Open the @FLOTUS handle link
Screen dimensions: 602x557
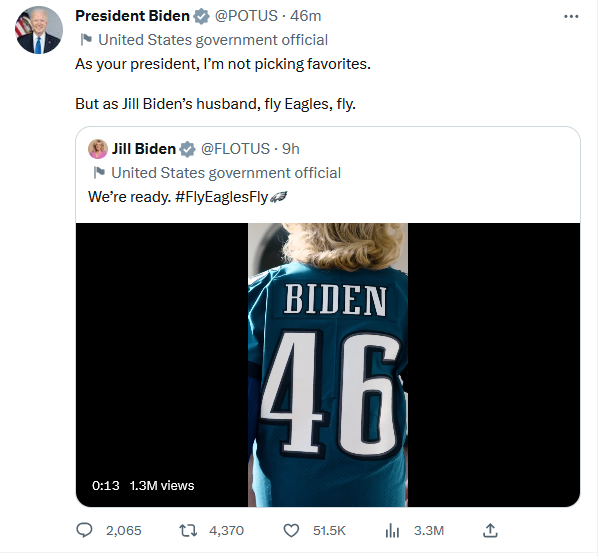[235, 149]
